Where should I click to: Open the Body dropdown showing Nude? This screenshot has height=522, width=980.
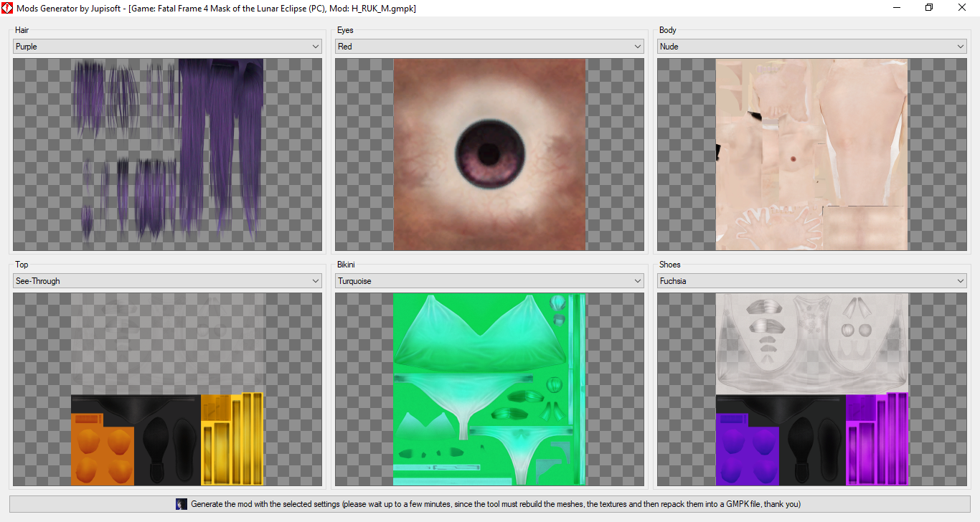[x=811, y=47]
